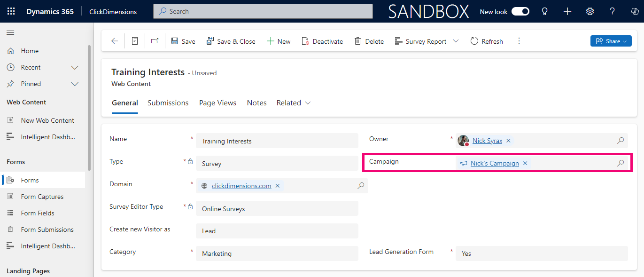Remove Nick Syrax from Owner field
The height and width of the screenshot is (277, 644).
tap(508, 141)
